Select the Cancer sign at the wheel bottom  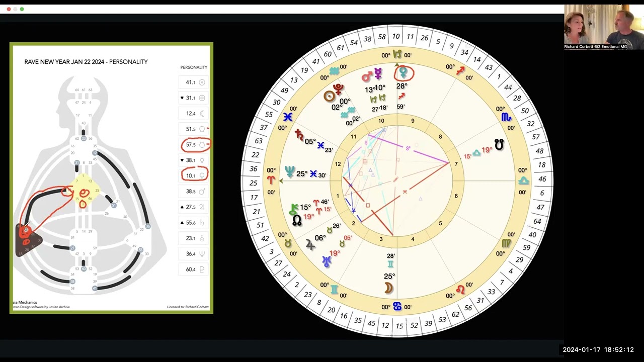[x=397, y=306]
